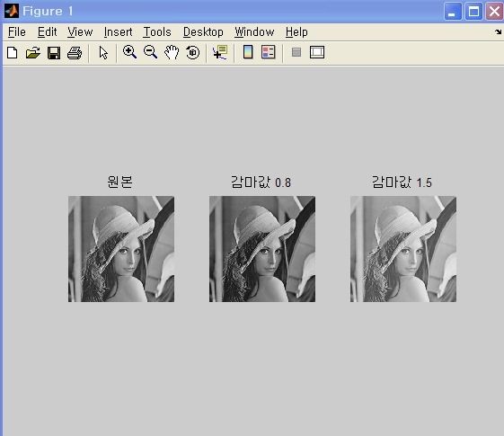Maximize the Figure 1 window
This screenshot has width=504, height=436.
coord(473,12)
